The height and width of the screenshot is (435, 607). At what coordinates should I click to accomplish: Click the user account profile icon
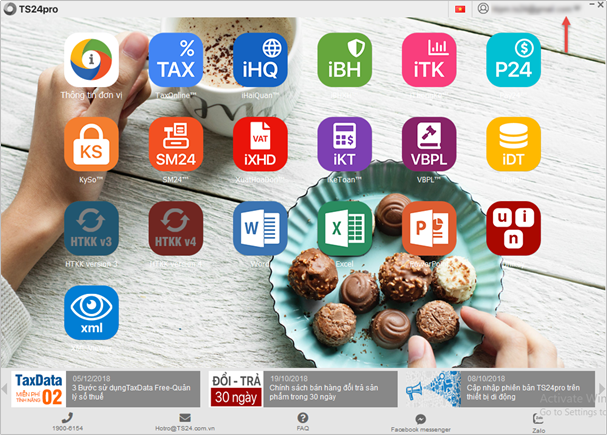(483, 8)
